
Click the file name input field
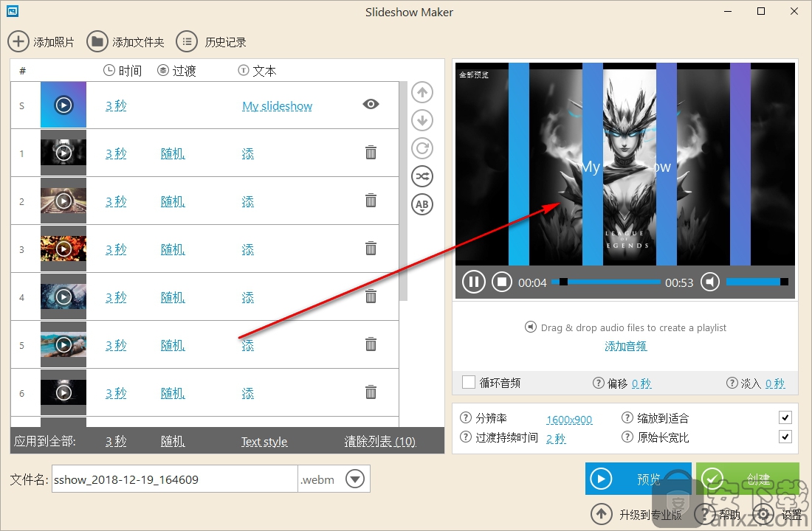pos(174,479)
